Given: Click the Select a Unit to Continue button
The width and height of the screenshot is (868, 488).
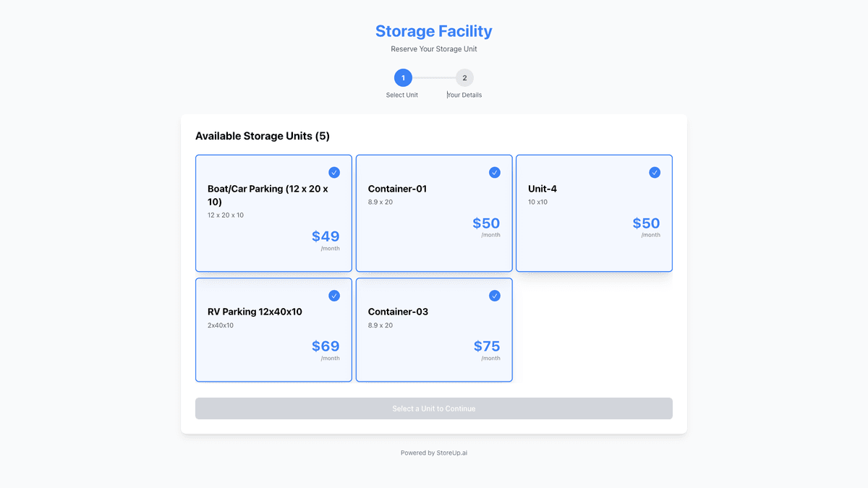Looking at the screenshot, I should click(x=434, y=408).
